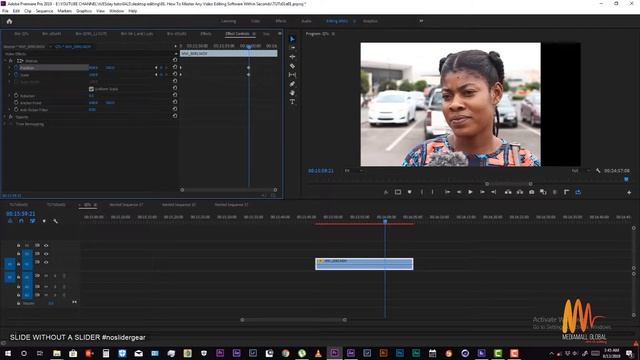Image resolution: width=640 pixels, height=360 pixels.
Task: Expand the Opacity effect
Action: click(x=5, y=117)
